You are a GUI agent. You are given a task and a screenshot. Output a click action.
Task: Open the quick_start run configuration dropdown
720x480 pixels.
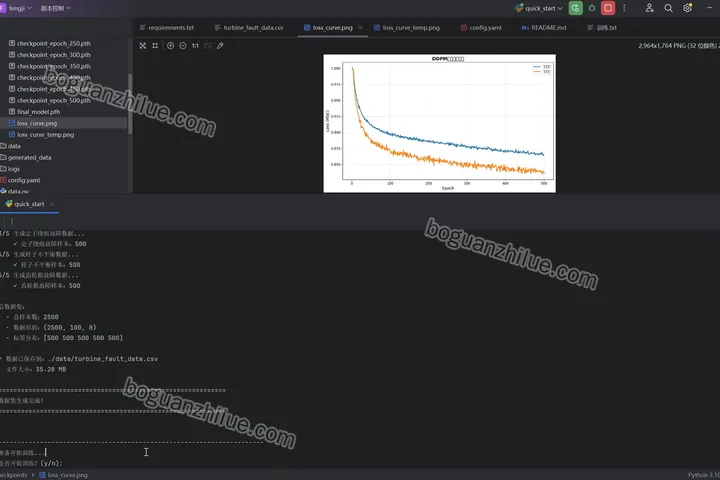[539, 8]
